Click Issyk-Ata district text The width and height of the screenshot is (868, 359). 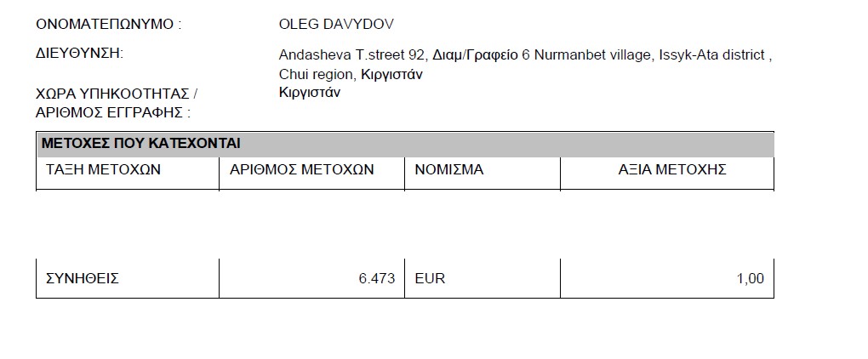click(x=712, y=55)
